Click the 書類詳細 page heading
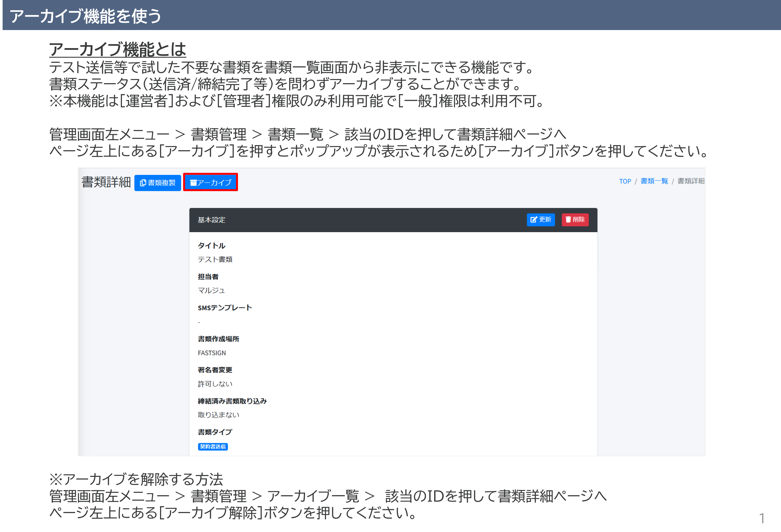781x532 pixels. 106,182
